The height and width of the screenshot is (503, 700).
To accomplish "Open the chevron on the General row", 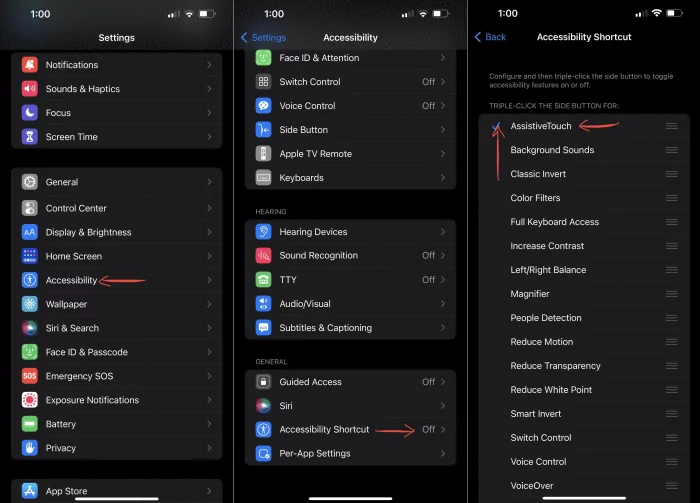I will click(209, 183).
